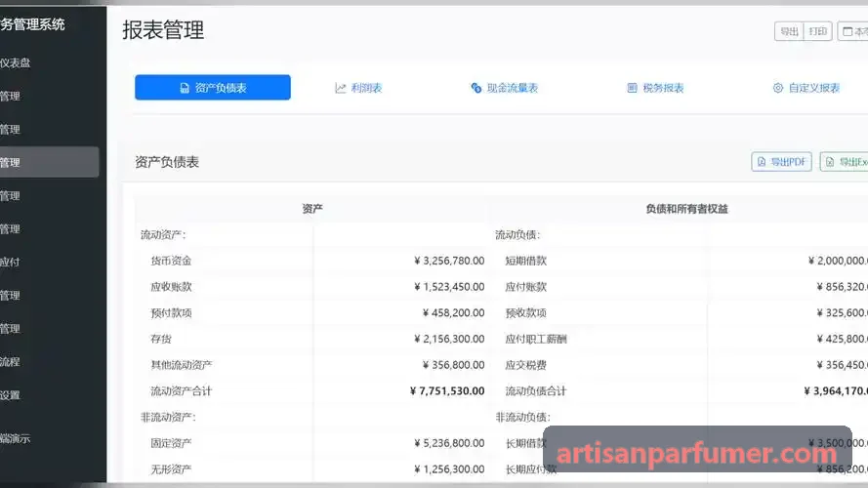
Task: Open the 资产负债表 tab
Action: pyautogui.click(x=213, y=88)
